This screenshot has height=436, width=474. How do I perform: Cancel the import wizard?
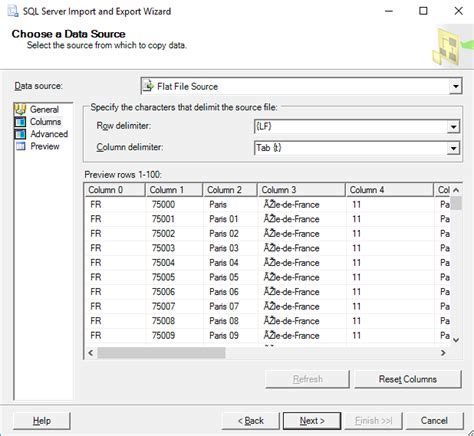tap(434, 421)
